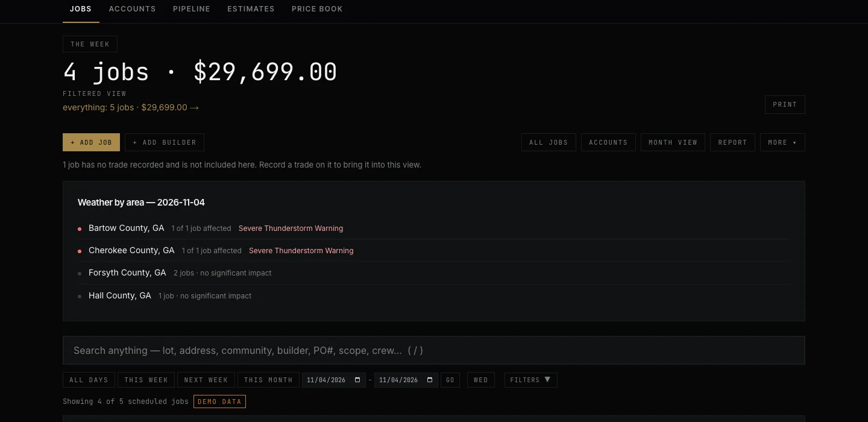Select Bartow County, GA weather row
Viewport: 868px width, 422px height.
(433, 228)
